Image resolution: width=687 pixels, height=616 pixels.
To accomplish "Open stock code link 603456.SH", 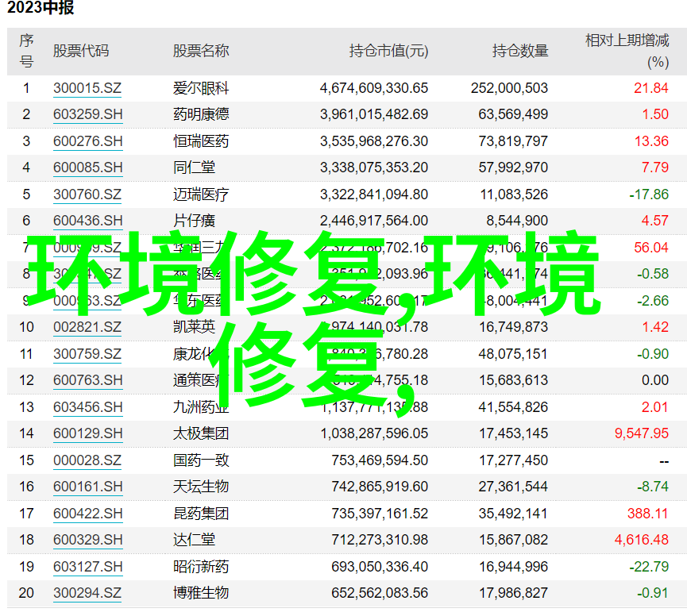I will tap(87, 407).
